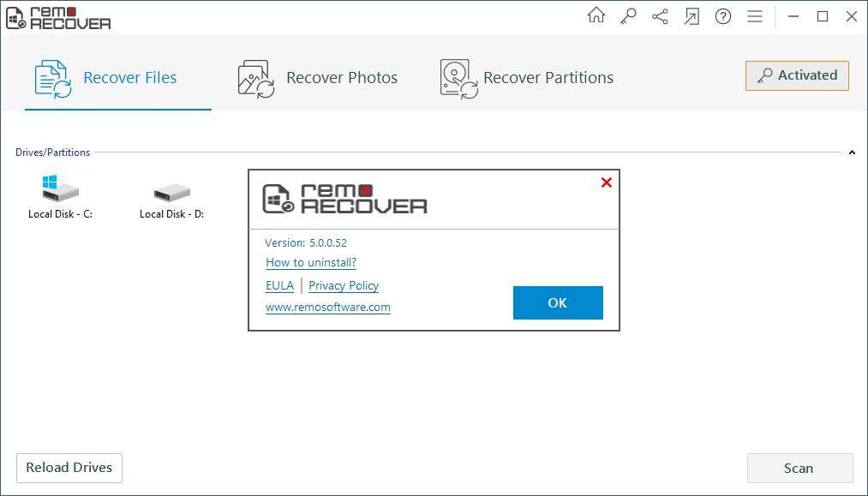Start a Scan
The width and height of the screenshot is (868, 496).
click(799, 468)
